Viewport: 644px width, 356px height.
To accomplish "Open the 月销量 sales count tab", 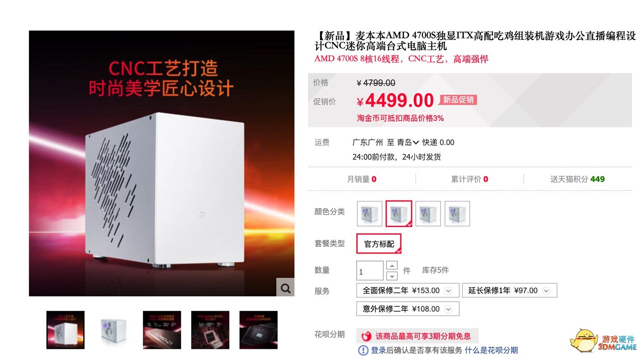I will (x=362, y=179).
